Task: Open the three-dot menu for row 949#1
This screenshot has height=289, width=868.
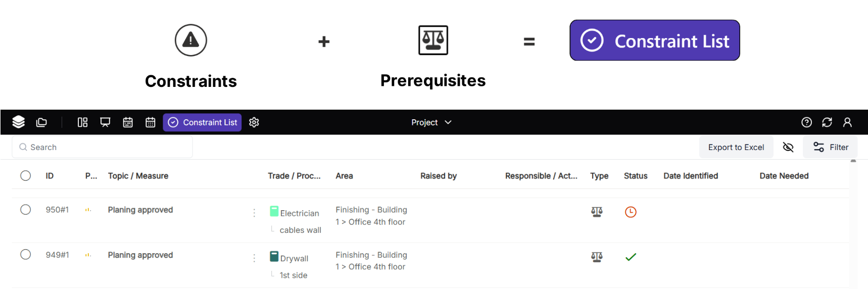Action: 254,258
